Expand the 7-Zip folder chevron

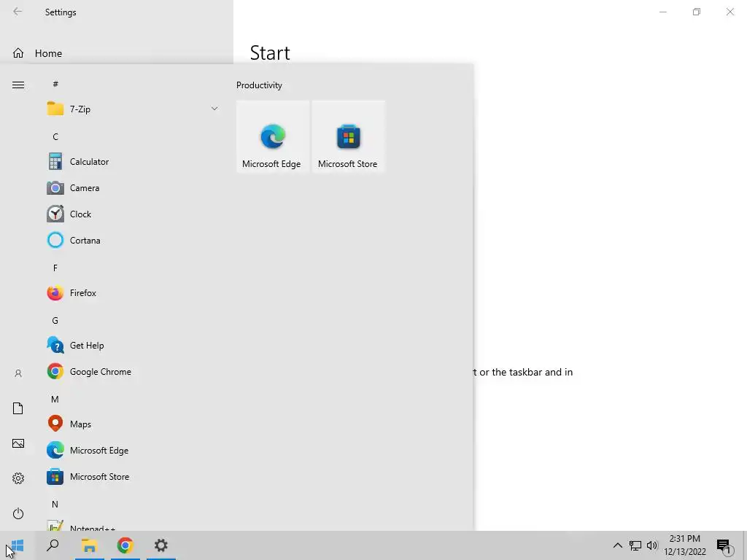tap(214, 109)
